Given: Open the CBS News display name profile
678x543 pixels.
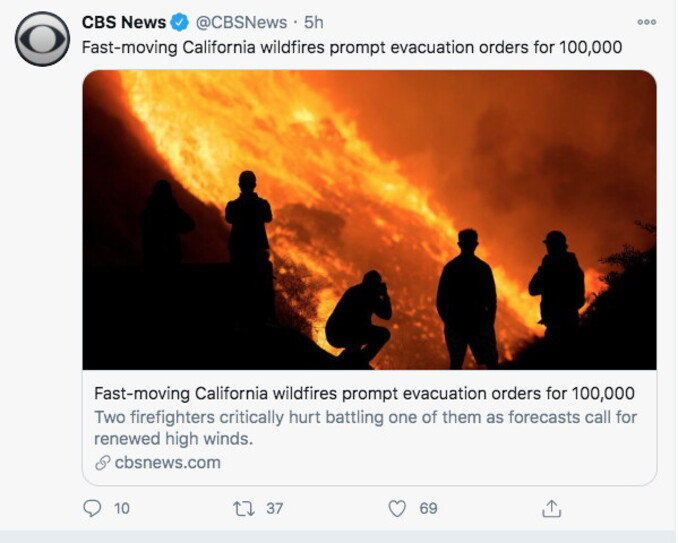Looking at the screenshot, I should (x=123, y=22).
